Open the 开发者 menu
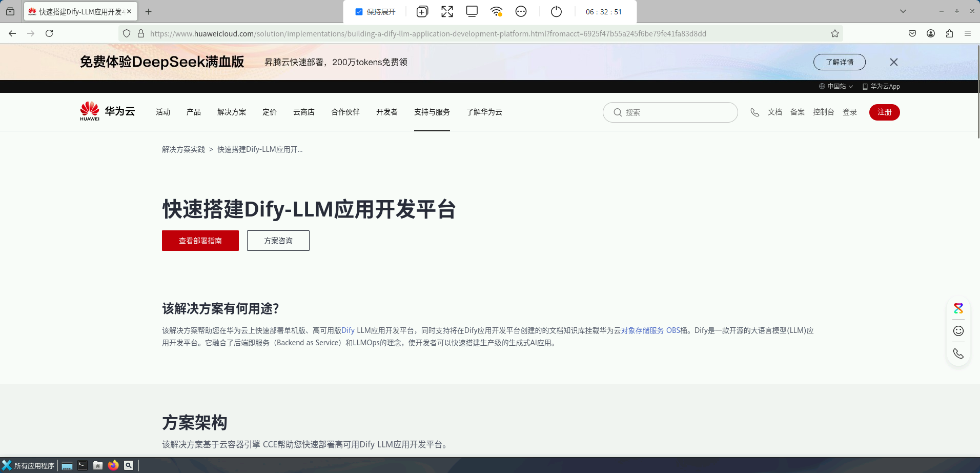Image resolution: width=980 pixels, height=473 pixels. coord(387,112)
